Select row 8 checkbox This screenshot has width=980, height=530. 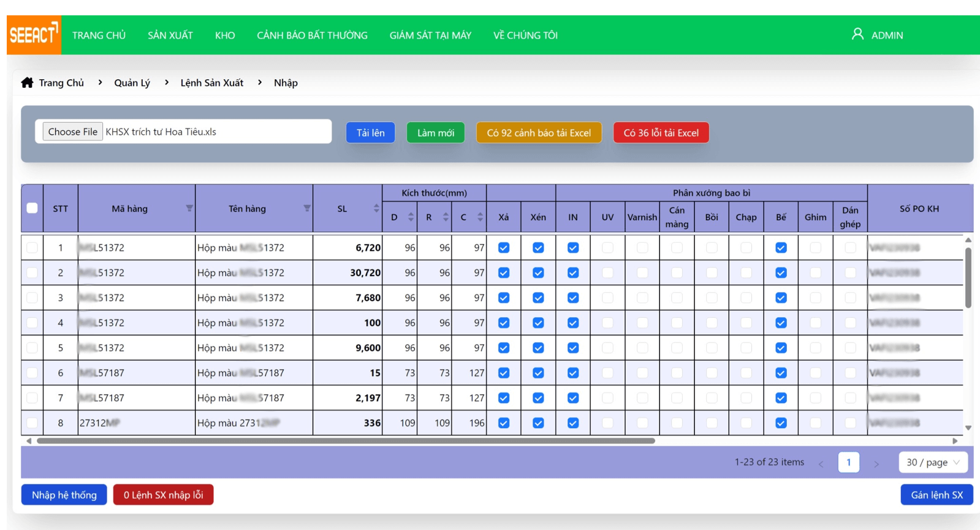tap(32, 423)
